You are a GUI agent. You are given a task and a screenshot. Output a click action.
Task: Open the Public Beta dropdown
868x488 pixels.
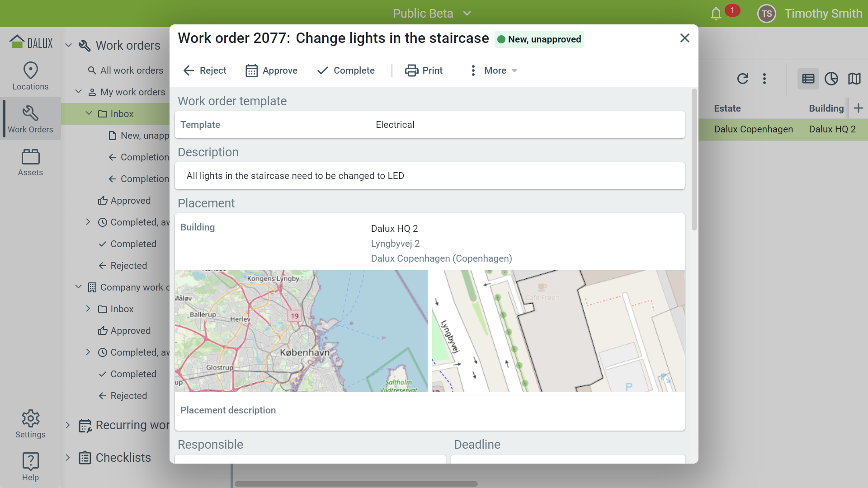click(x=431, y=14)
